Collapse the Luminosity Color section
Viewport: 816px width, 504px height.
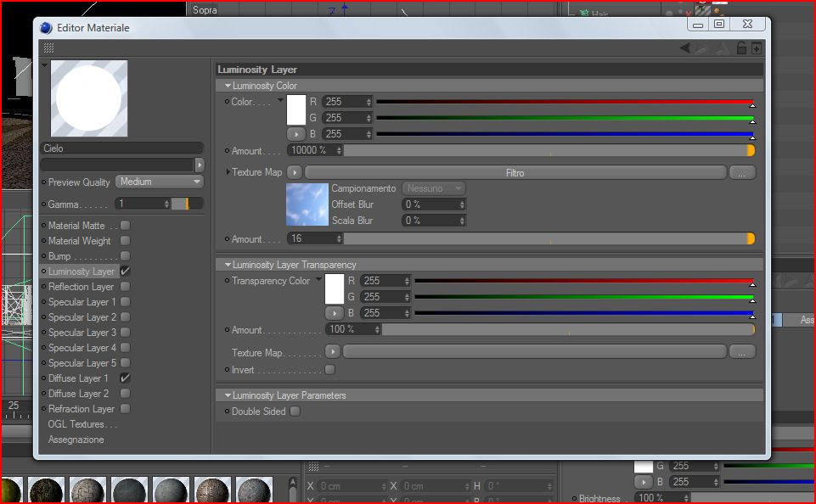click(228, 86)
